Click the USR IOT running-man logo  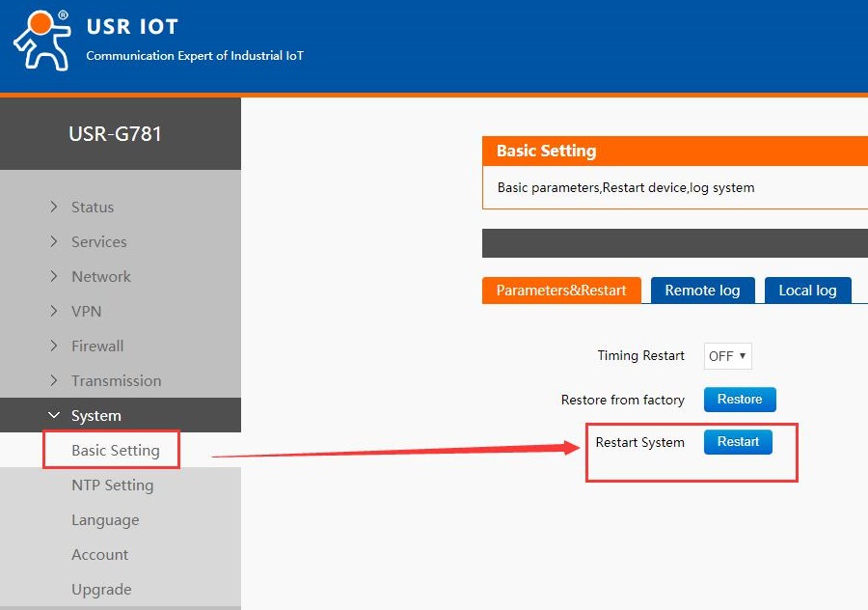tap(42, 41)
